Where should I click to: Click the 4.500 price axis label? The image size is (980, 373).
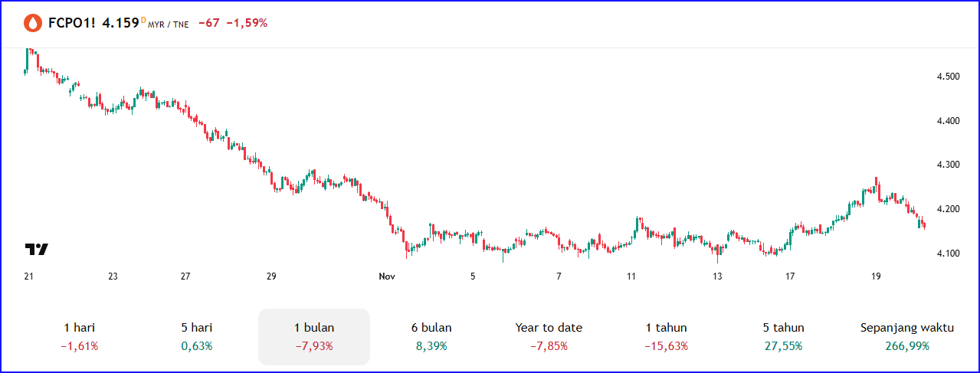(948, 77)
